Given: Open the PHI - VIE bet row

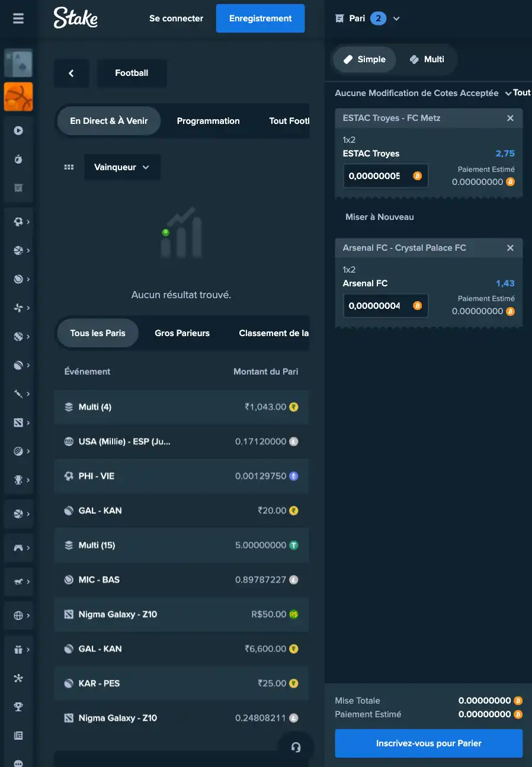Looking at the screenshot, I should (x=181, y=476).
